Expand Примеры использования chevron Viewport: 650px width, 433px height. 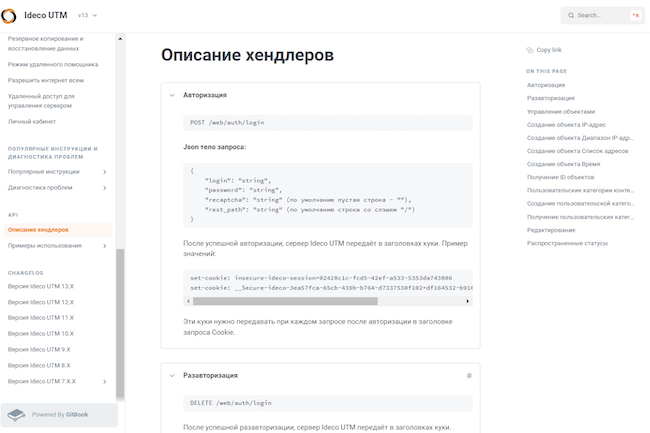104,246
